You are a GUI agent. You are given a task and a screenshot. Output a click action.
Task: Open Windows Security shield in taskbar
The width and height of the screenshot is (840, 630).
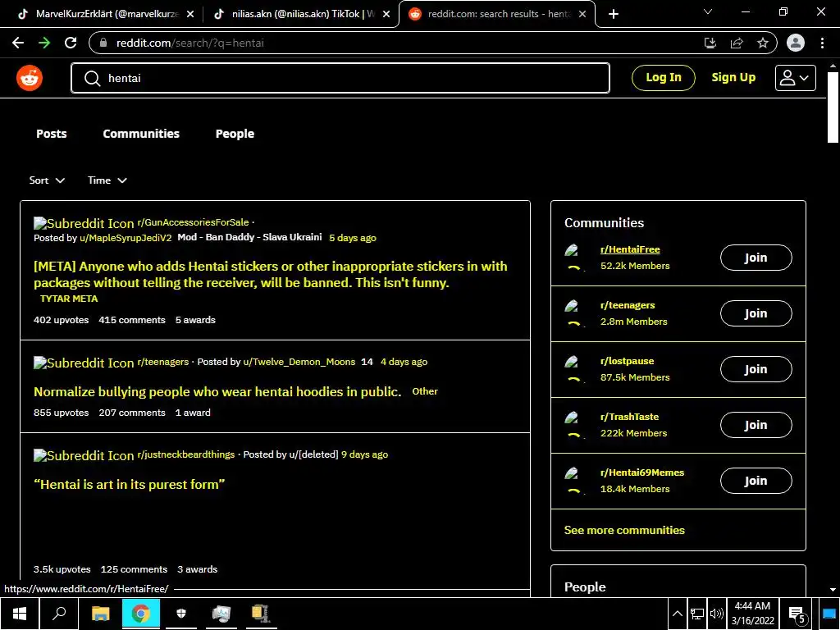click(181, 614)
